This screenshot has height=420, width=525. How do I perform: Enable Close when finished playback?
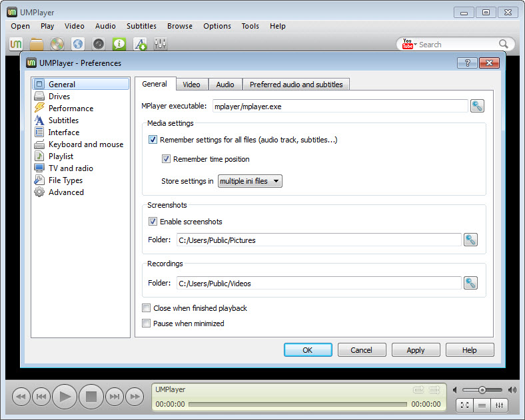pos(147,308)
